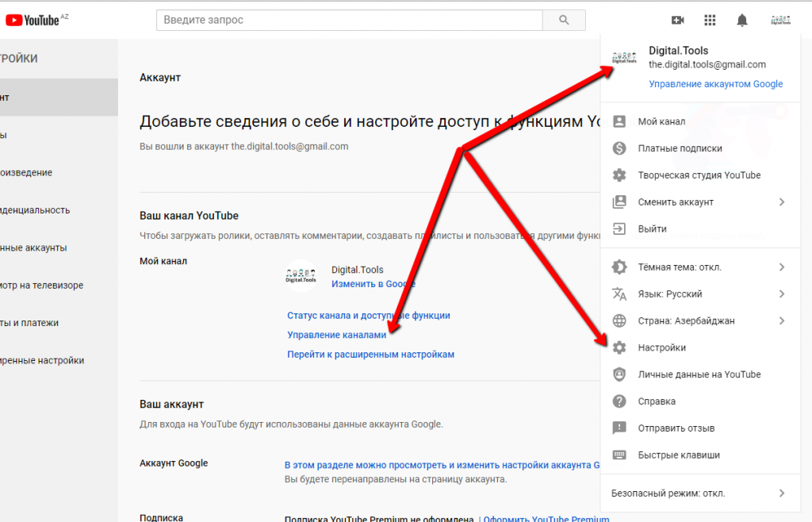
Task: Open the sidebar item ending in 'иденциальность'
Action: coord(35,210)
